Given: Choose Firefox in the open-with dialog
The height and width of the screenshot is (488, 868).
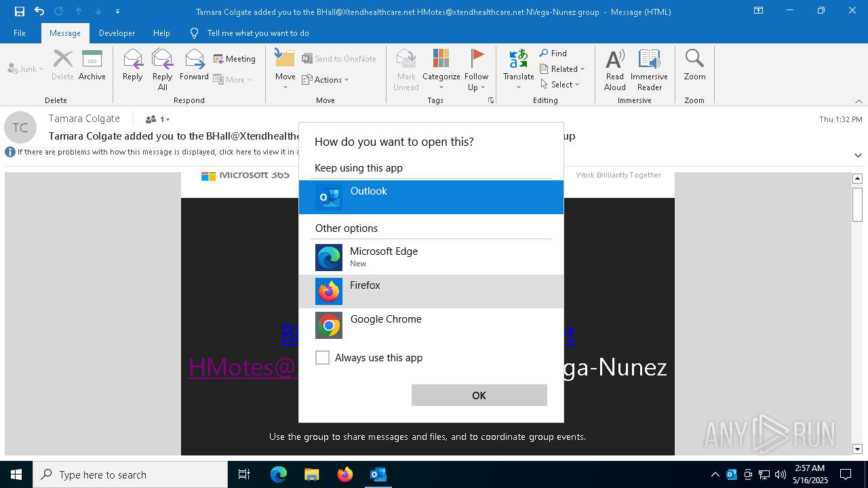Looking at the screenshot, I should point(431,291).
